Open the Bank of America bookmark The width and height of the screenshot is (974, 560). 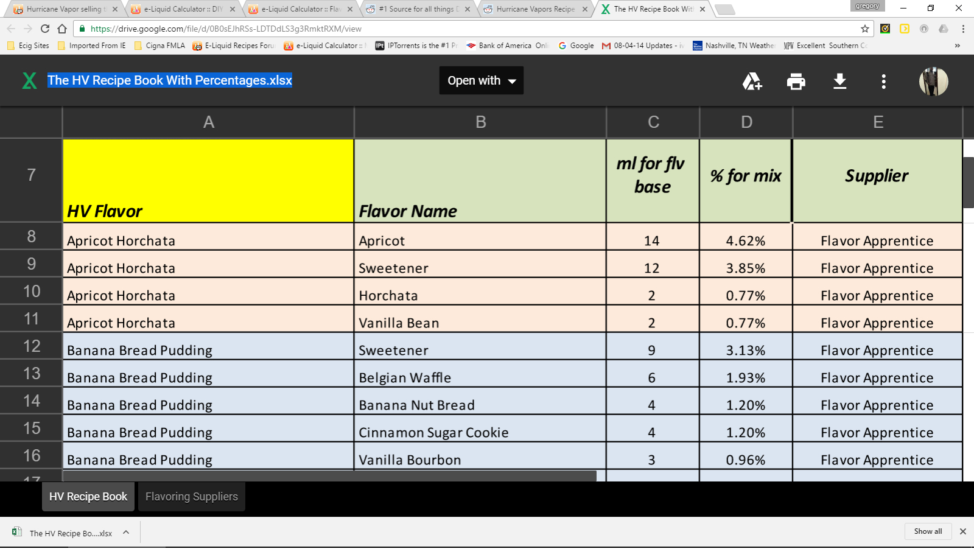coord(507,46)
